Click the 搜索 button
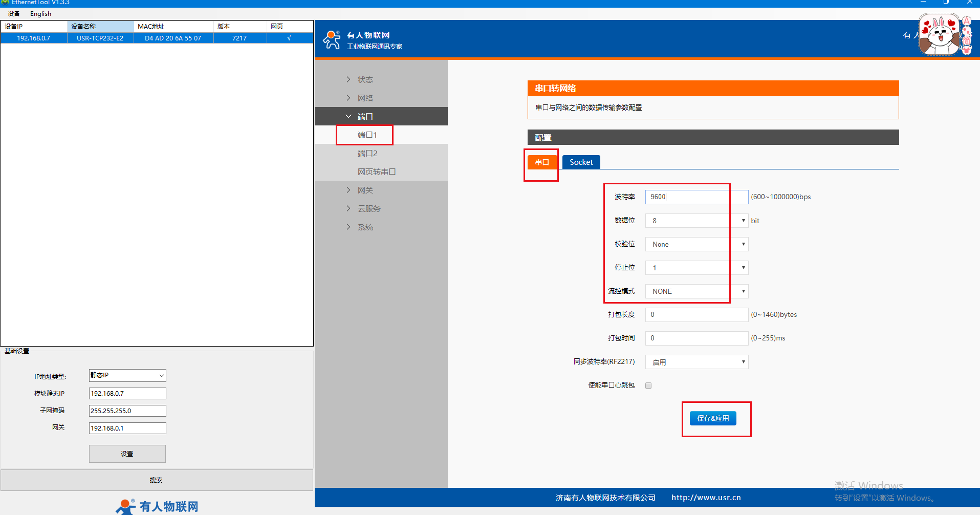The width and height of the screenshot is (980, 515). coord(156,480)
